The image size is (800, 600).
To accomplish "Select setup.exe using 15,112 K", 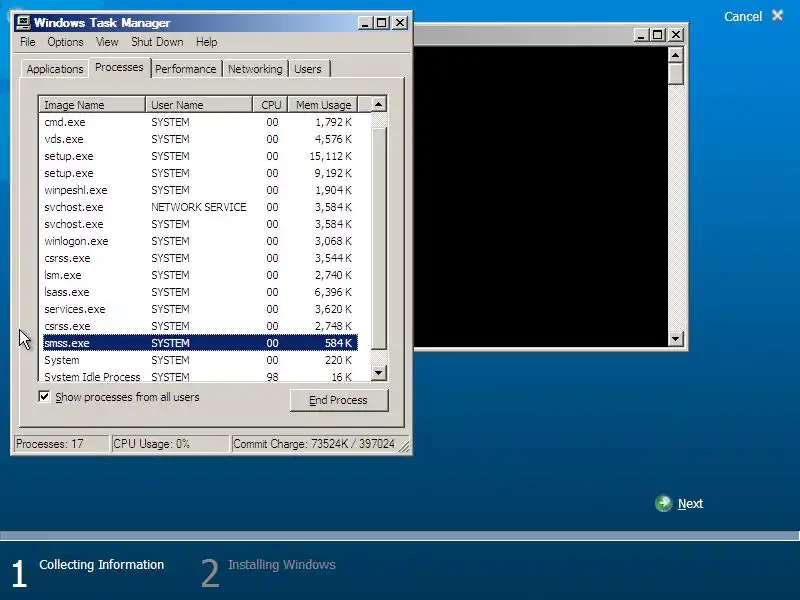I will click(200, 156).
